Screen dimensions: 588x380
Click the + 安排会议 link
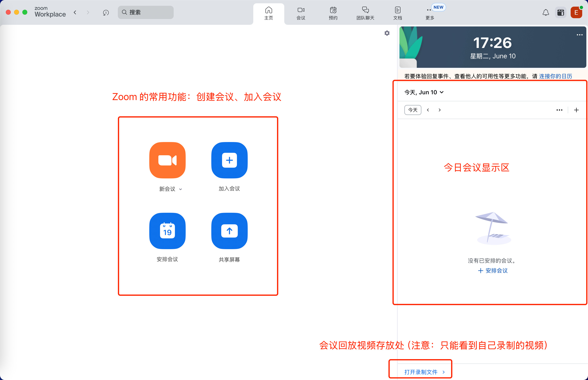(493, 271)
